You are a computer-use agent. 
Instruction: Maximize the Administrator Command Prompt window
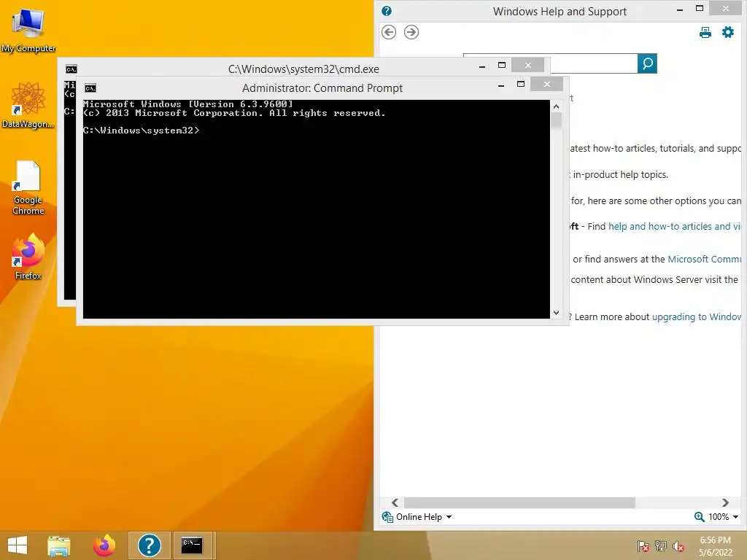click(521, 85)
